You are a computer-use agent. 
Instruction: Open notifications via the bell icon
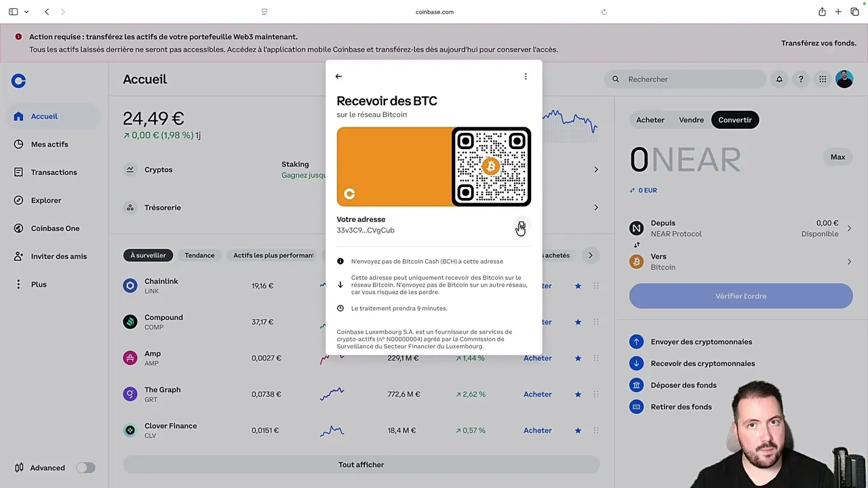pyautogui.click(x=779, y=79)
